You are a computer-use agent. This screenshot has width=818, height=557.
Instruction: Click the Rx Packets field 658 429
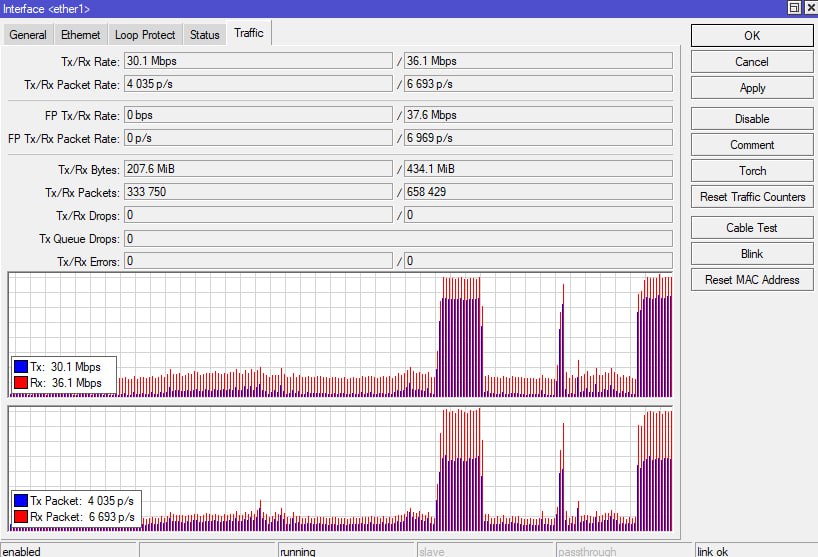pos(538,192)
